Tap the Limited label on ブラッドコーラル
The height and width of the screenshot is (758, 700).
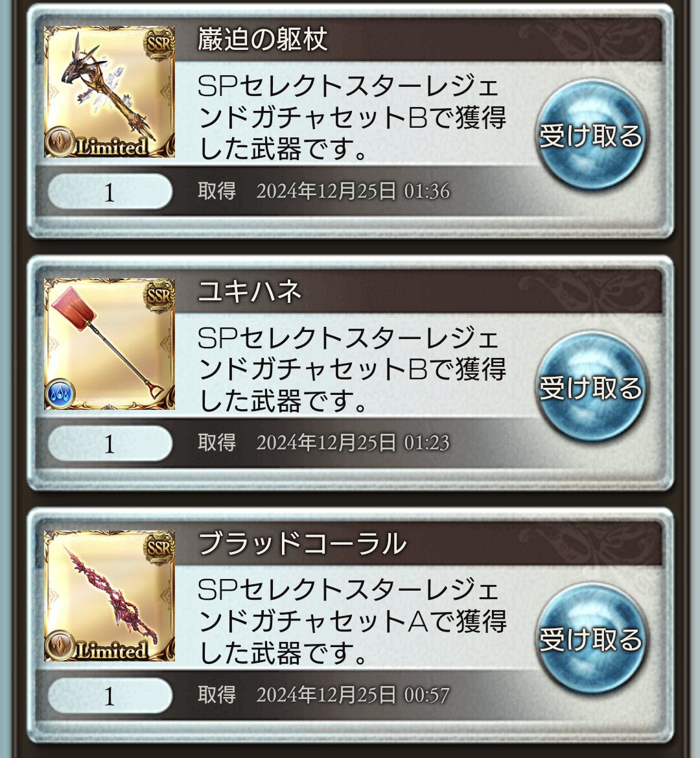click(x=111, y=650)
